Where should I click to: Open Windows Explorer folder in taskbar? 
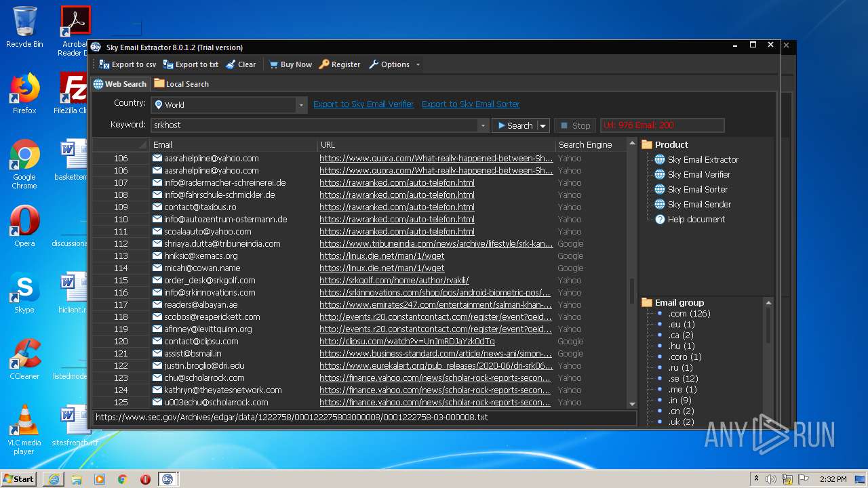pos(77,479)
